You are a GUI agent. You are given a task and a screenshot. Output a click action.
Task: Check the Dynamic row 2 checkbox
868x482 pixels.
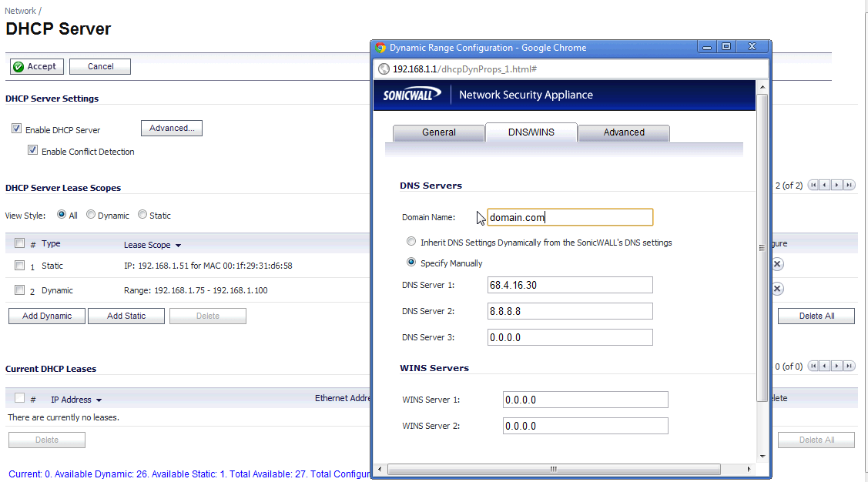click(x=19, y=290)
